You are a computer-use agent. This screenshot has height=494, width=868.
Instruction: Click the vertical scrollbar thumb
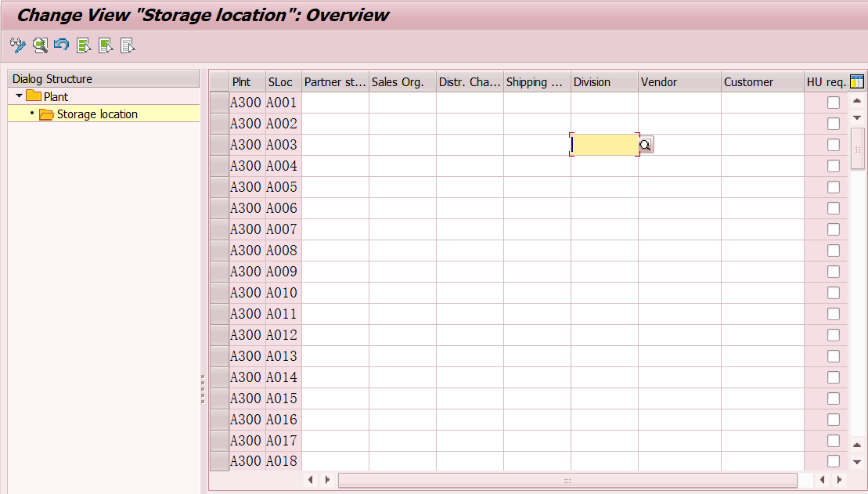858,149
